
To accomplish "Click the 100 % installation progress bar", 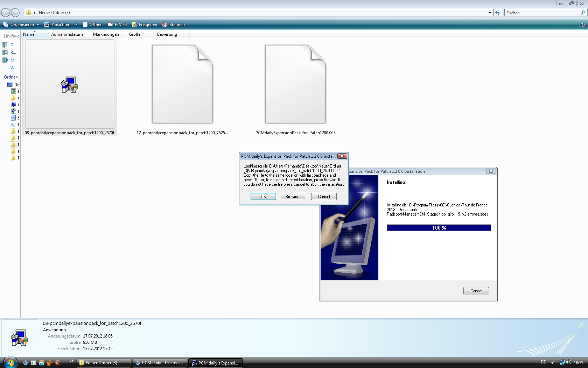I will pos(439,228).
